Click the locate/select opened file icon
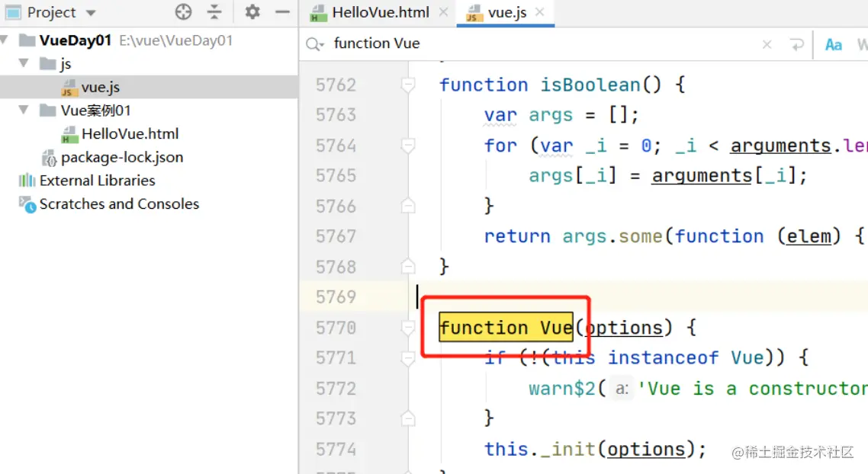This screenshot has width=868, height=474. (x=183, y=11)
